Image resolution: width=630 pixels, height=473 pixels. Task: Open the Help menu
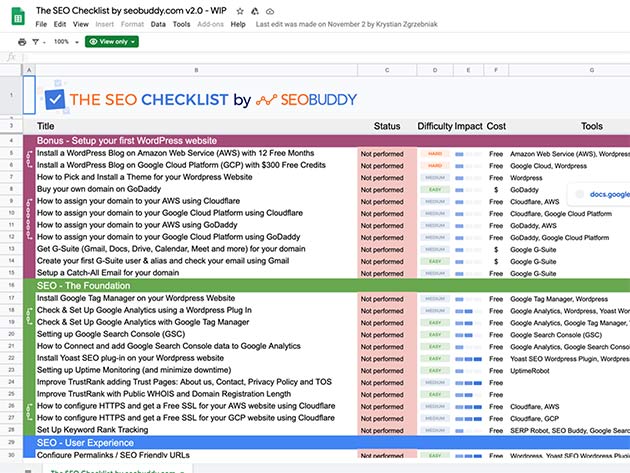tap(238, 24)
